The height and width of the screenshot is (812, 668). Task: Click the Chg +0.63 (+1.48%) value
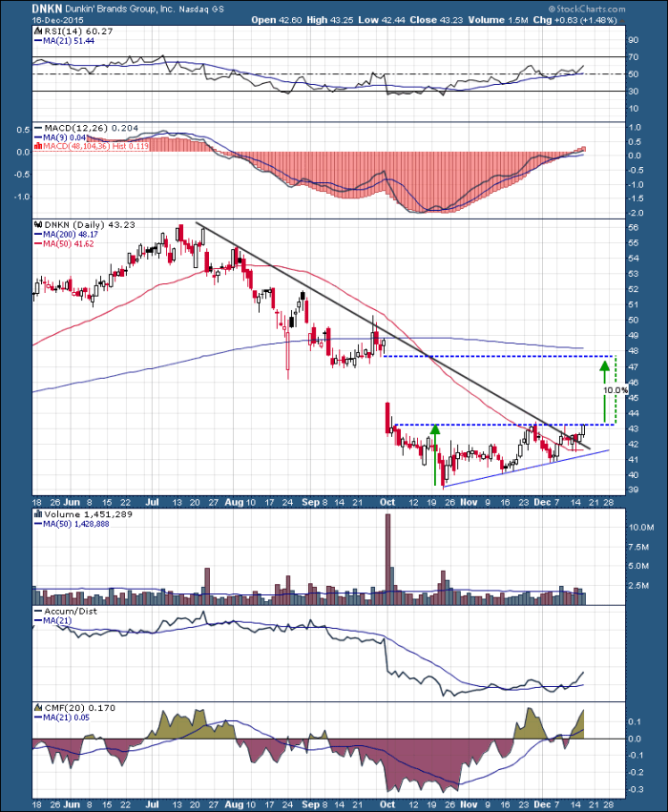pos(574,20)
